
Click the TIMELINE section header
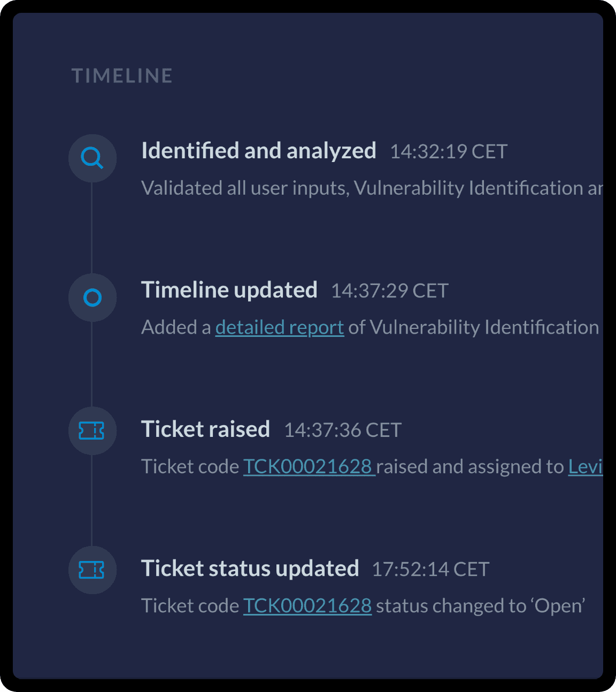[x=122, y=76]
